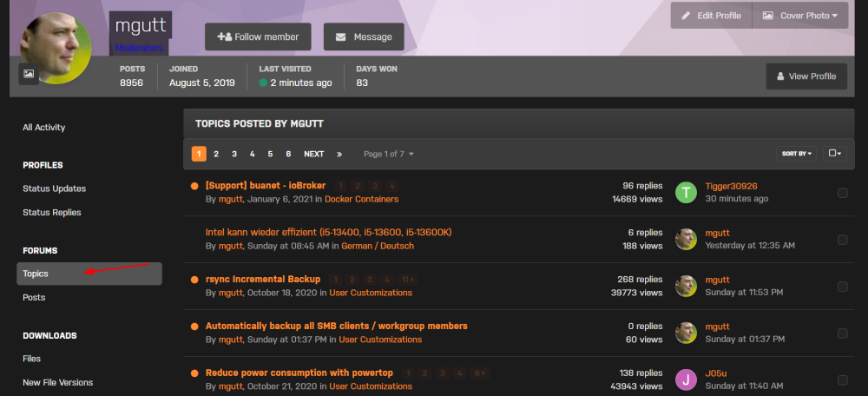Open Docker Containers forum link

point(361,199)
